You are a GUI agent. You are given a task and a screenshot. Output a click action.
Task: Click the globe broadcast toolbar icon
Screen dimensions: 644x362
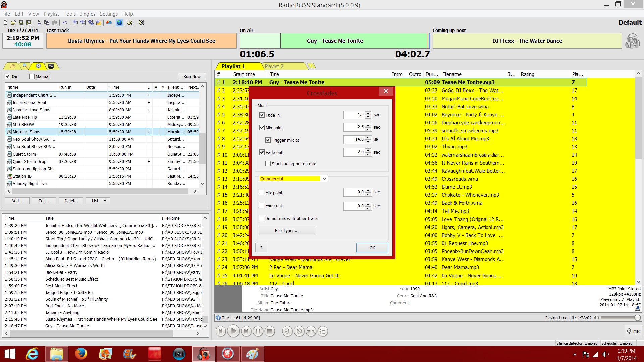[x=119, y=23]
